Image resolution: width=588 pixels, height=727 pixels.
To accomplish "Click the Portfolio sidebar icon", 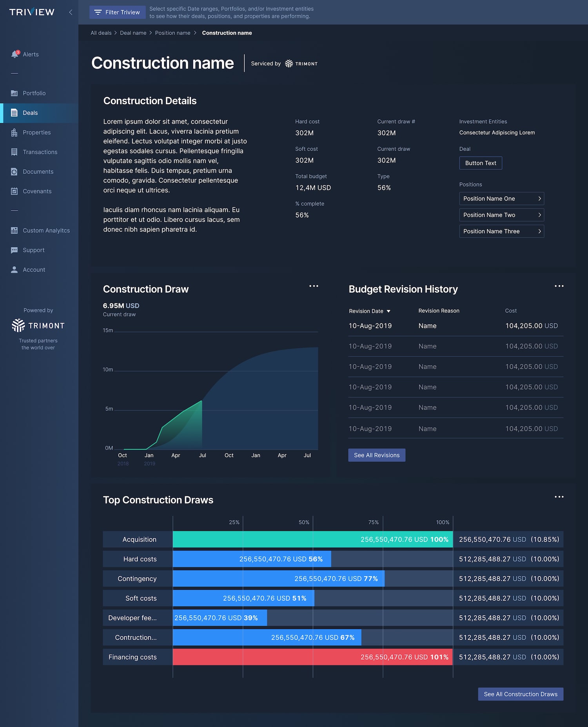I will point(15,93).
